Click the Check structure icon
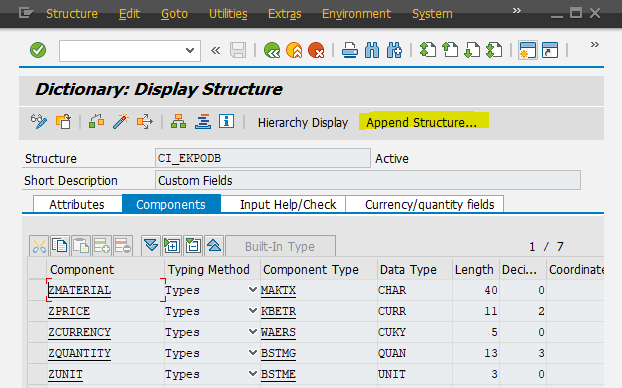 96,121
